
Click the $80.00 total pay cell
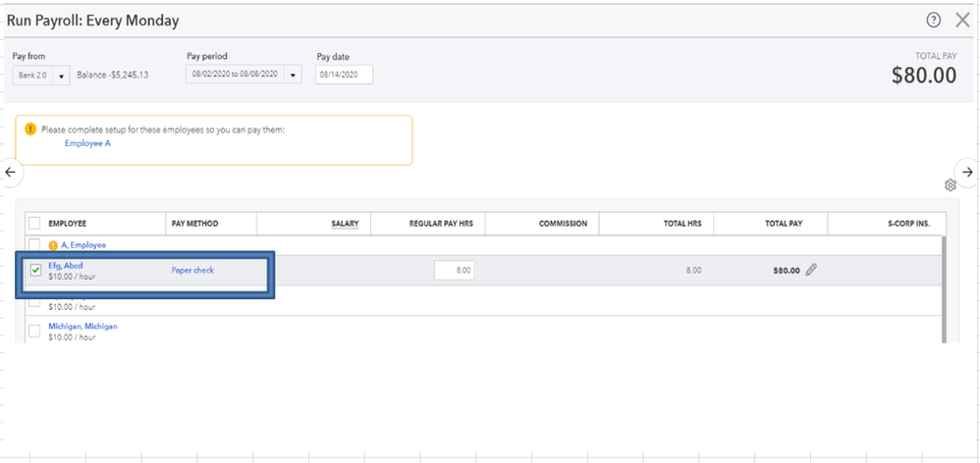pos(787,271)
